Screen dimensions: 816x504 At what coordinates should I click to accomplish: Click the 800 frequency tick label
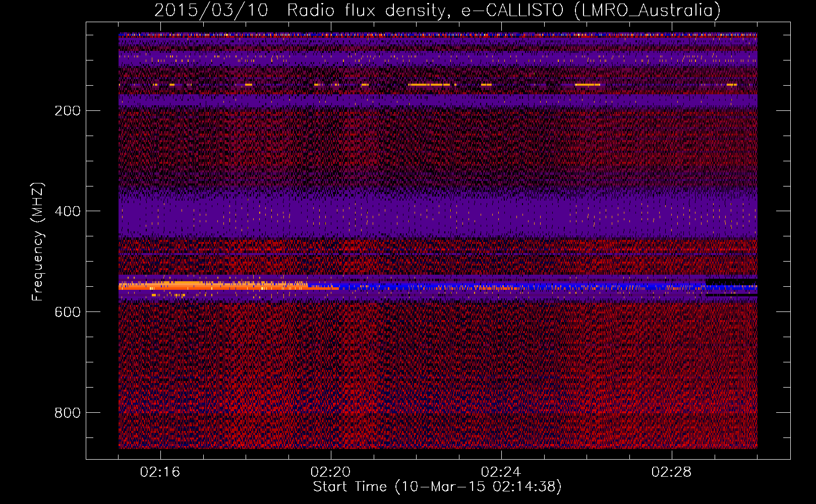(x=68, y=413)
